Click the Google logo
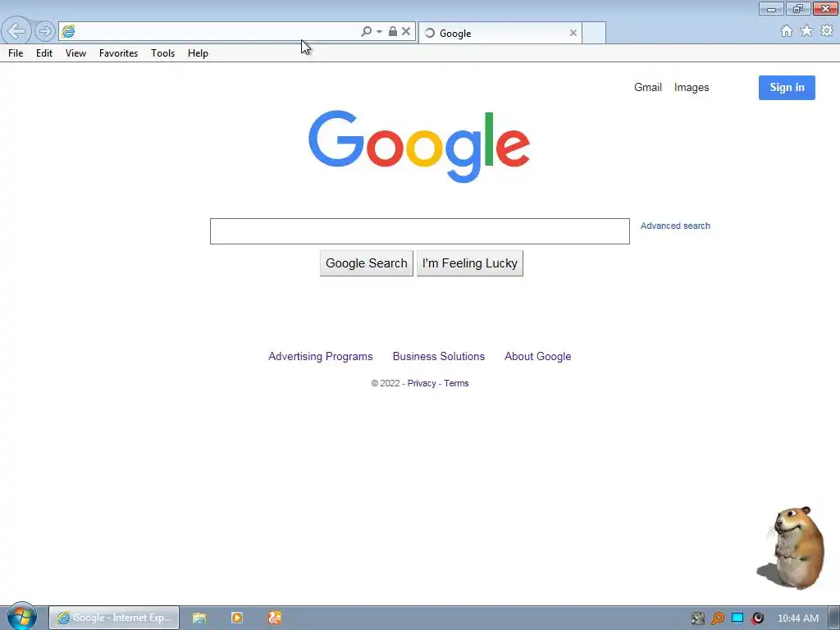The image size is (840, 630). [x=419, y=146]
